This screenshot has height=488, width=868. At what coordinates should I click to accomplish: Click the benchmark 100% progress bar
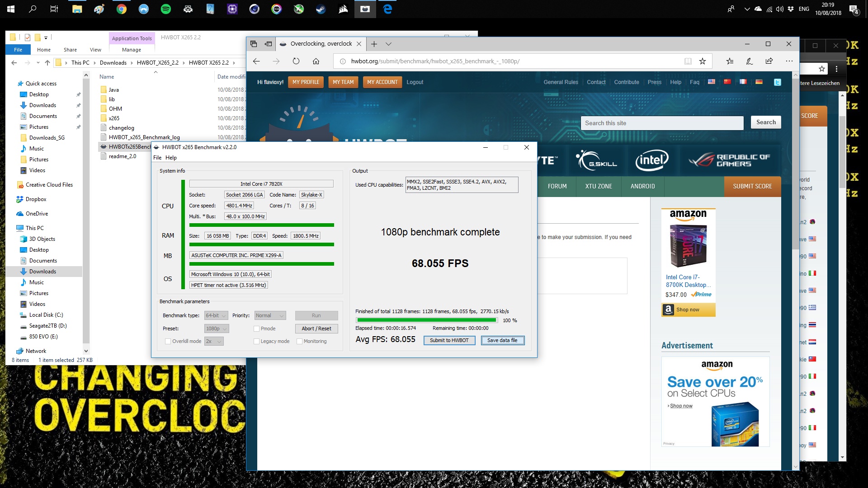coord(427,320)
